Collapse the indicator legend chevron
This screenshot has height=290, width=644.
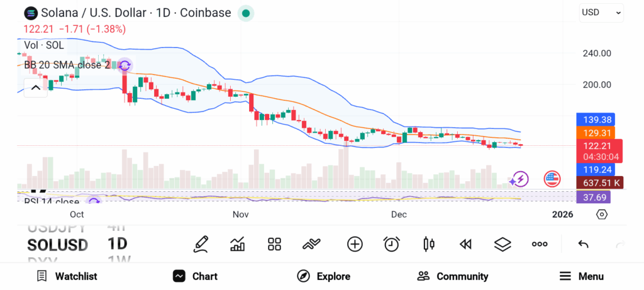tap(35, 87)
